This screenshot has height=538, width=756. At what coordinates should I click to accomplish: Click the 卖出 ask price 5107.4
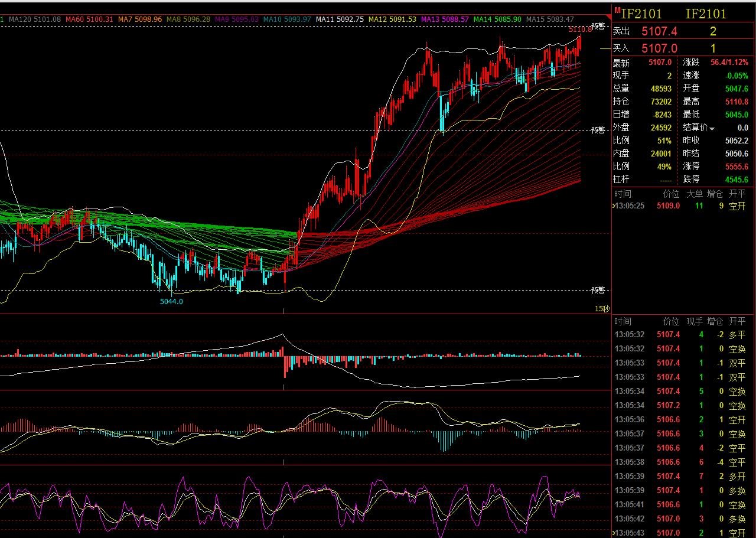click(659, 31)
